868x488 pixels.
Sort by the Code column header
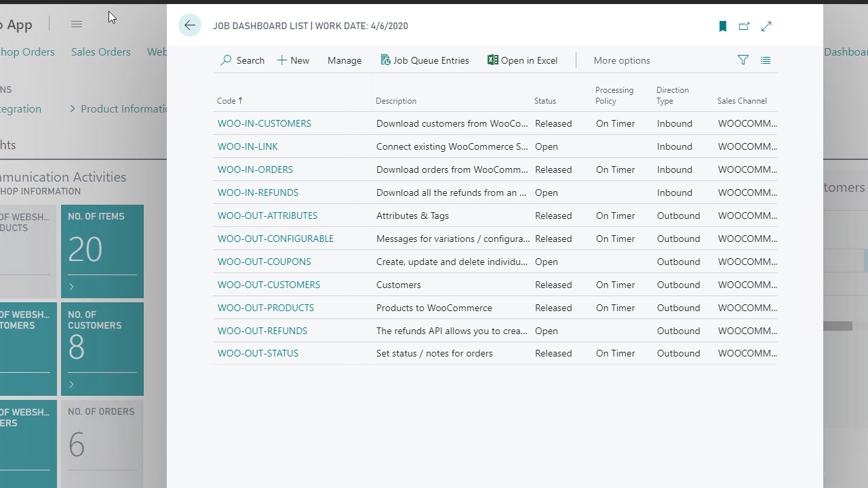tap(226, 101)
